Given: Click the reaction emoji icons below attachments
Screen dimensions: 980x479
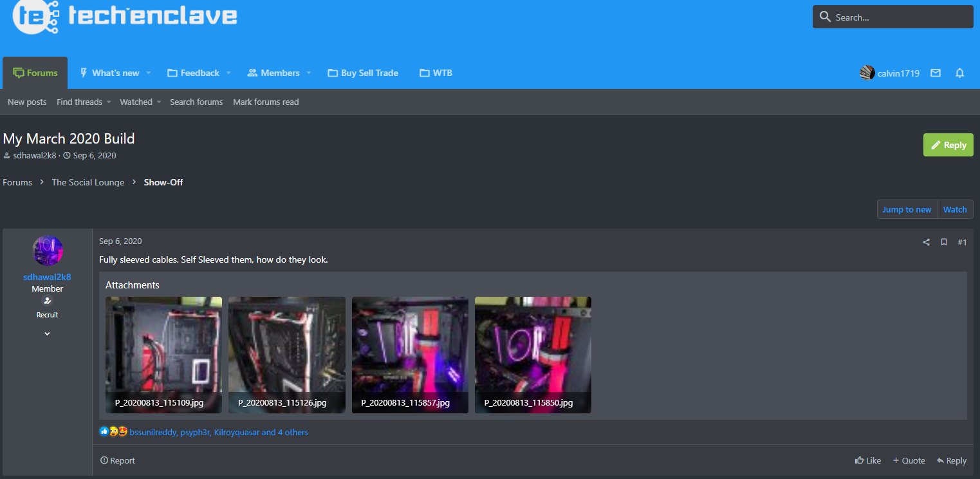Looking at the screenshot, I should [x=113, y=431].
